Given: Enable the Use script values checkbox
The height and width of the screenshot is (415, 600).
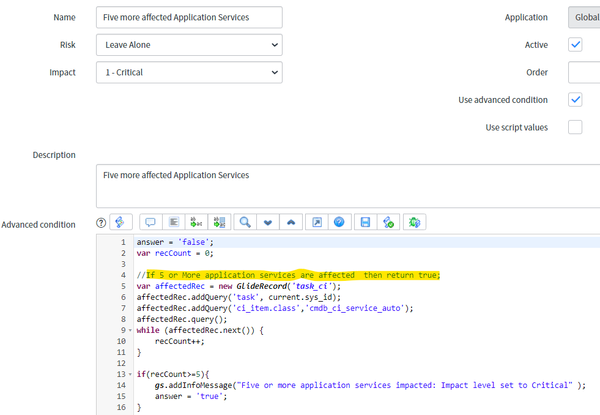Looking at the screenshot, I should 575,127.
